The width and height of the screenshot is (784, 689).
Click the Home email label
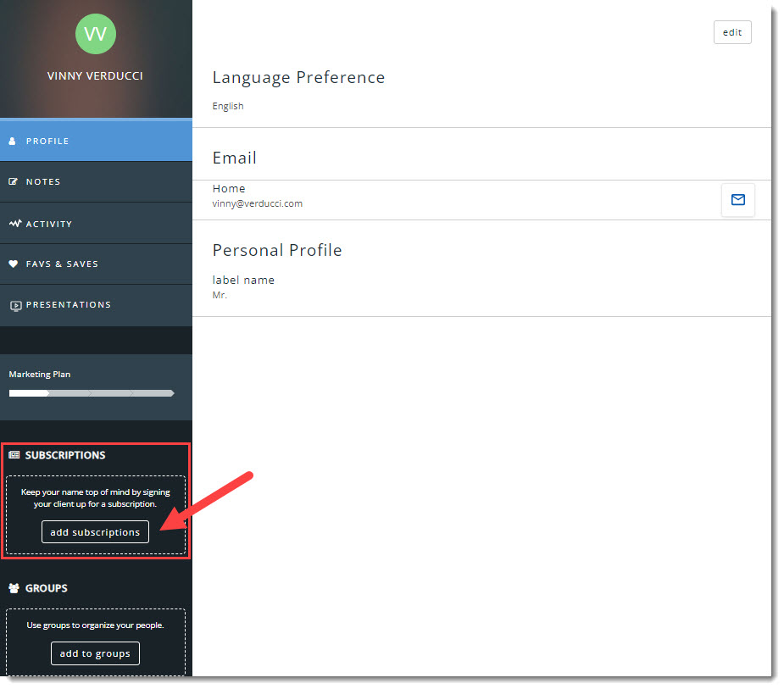pos(229,189)
